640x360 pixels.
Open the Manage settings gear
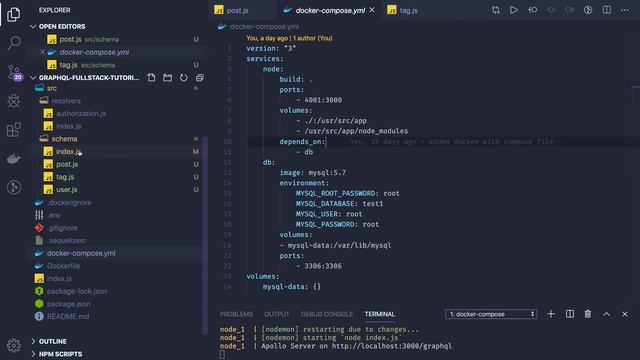(13, 345)
